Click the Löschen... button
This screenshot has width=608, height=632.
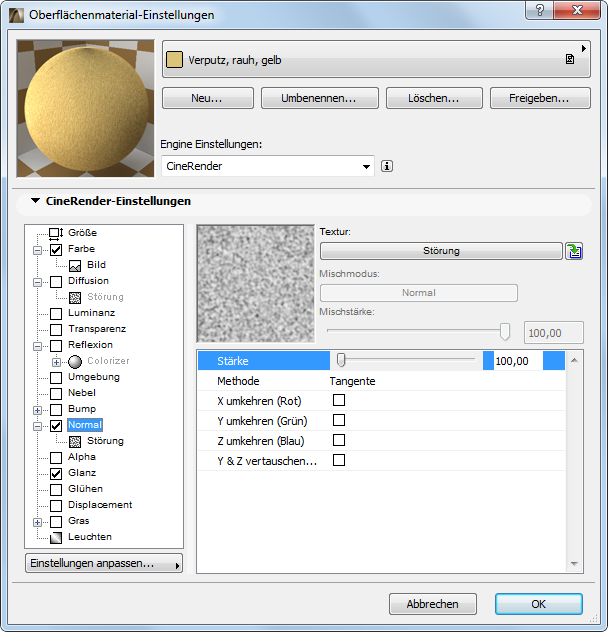434,98
